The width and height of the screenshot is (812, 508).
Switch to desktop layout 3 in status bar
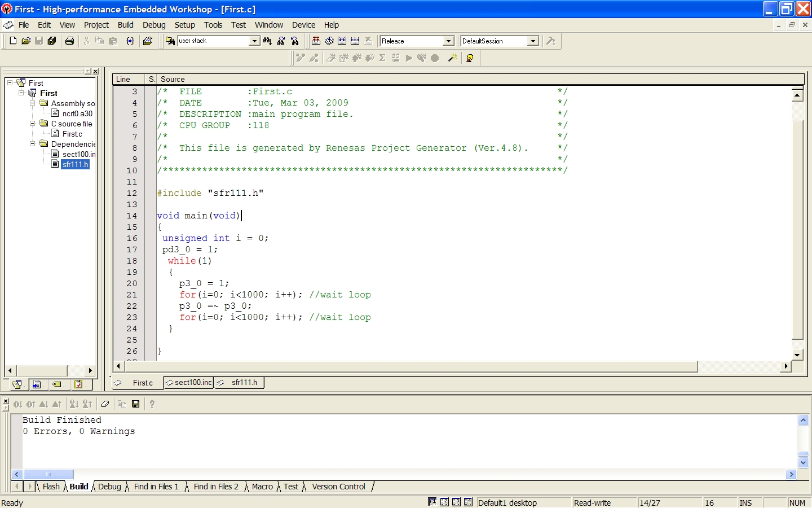pos(456,502)
